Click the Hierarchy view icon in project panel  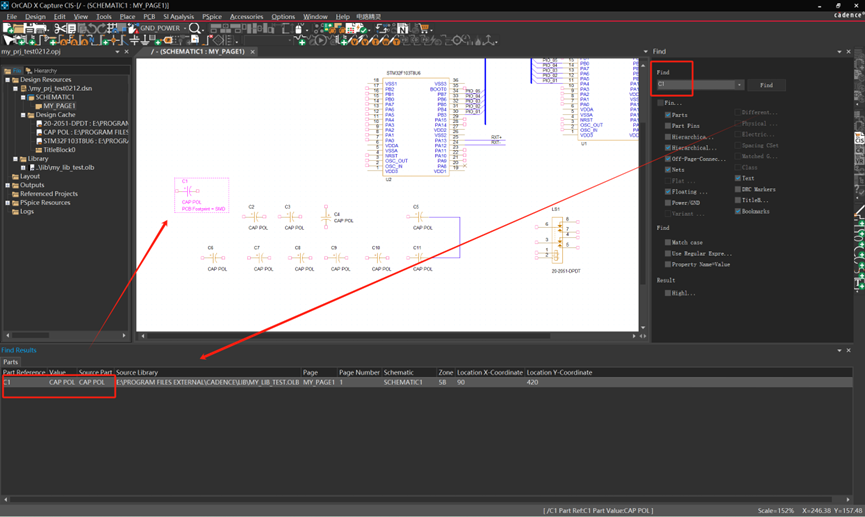click(29, 71)
